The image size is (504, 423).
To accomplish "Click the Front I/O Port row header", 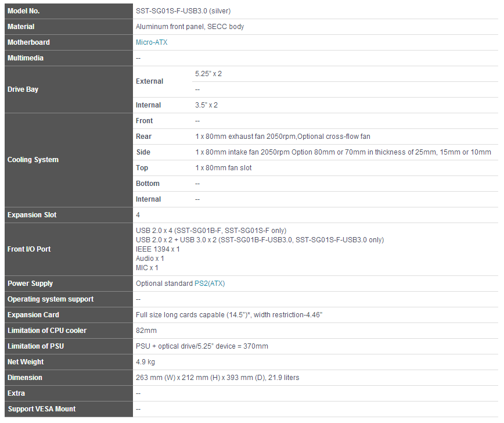I will pyautogui.click(x=29, y=249).
